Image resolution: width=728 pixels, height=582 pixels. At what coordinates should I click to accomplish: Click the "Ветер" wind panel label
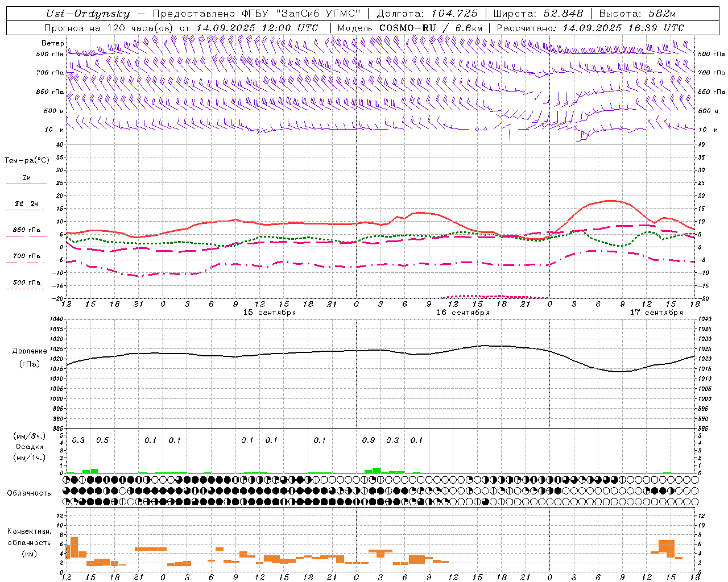pyautogui.click(x=52, y=43)
